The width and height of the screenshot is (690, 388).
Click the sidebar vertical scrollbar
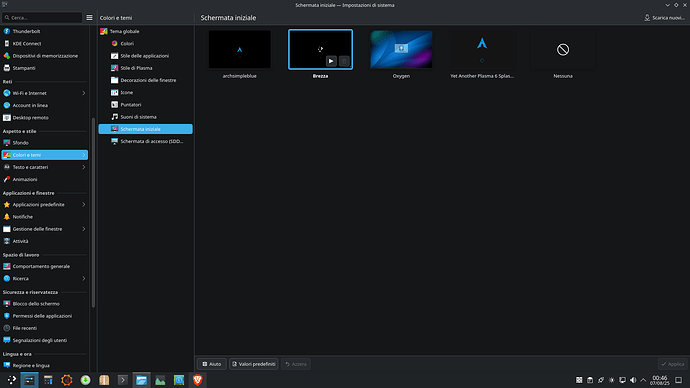93,213
